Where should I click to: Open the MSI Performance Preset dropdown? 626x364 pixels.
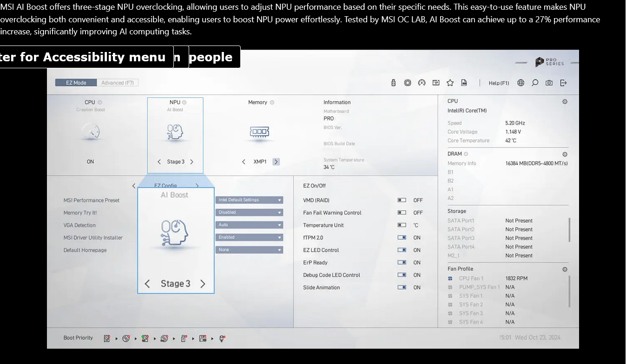[x=249, y=200]
